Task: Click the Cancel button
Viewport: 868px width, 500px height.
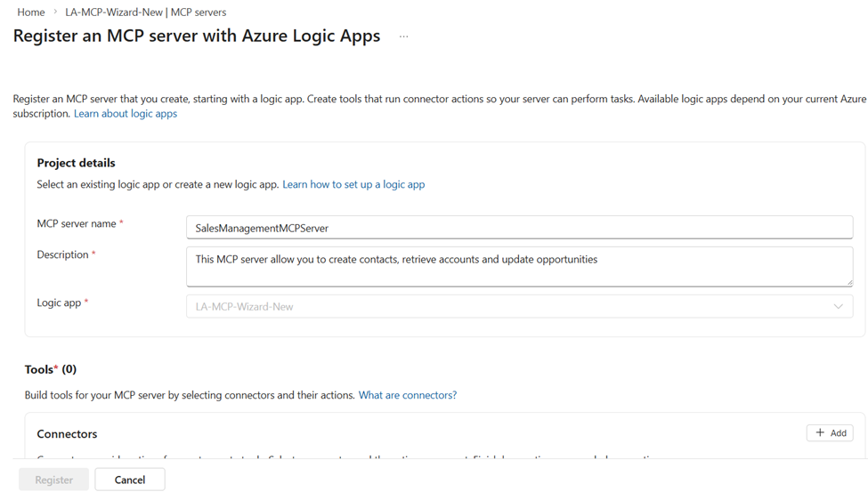Action: coord(130,480)
